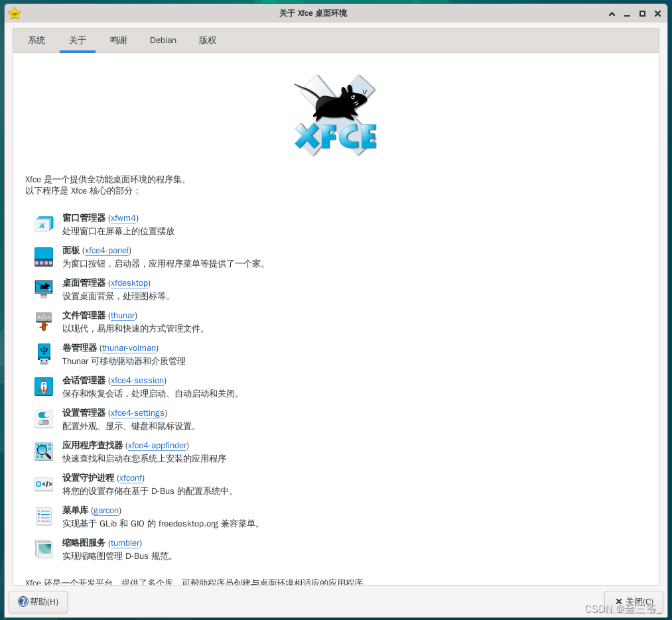Click the Thunar file manager icon

(x=44, y=322)
